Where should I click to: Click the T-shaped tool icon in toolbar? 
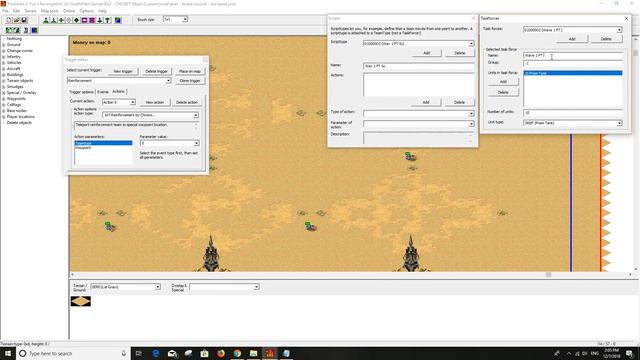[108, 20]
